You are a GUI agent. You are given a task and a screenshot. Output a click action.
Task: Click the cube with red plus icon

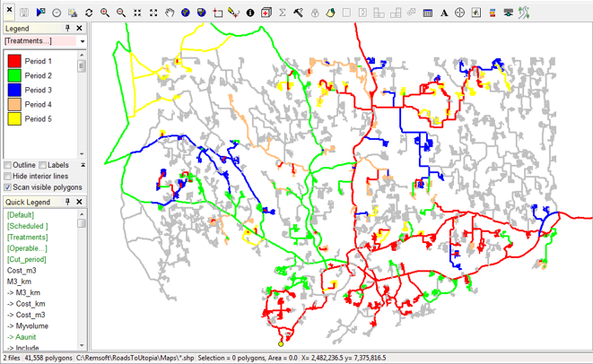click(266, 13)
